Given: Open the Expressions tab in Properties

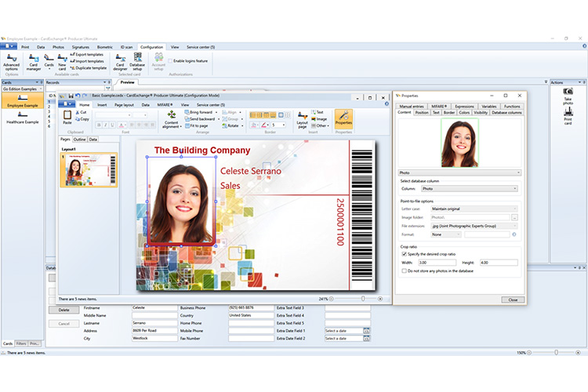Looking at the screenshot, I should (464, 106).
